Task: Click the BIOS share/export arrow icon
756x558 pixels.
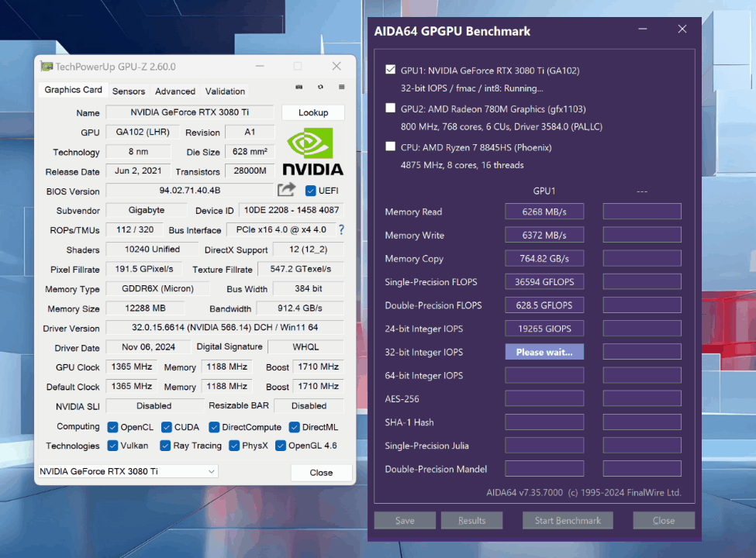Action: click(286, 190)
